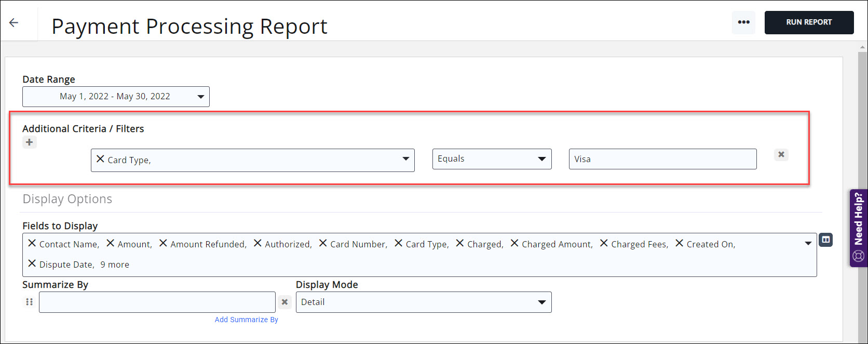Click the scrollbar up arrow

(x=862, y=48)
